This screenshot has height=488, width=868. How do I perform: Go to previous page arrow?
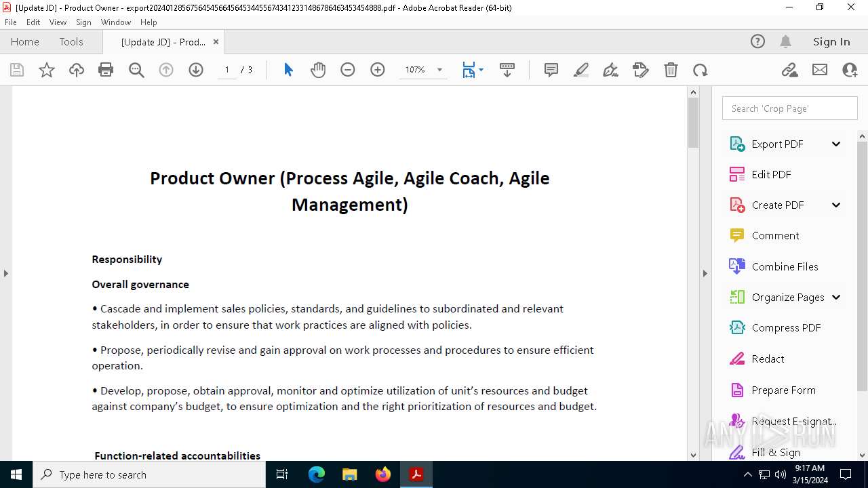166,70
